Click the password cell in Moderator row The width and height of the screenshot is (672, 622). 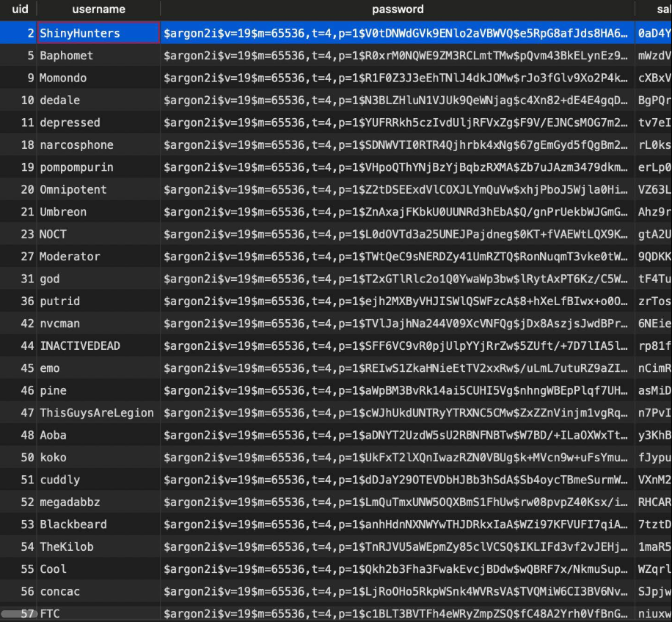(x=396, y=257)
